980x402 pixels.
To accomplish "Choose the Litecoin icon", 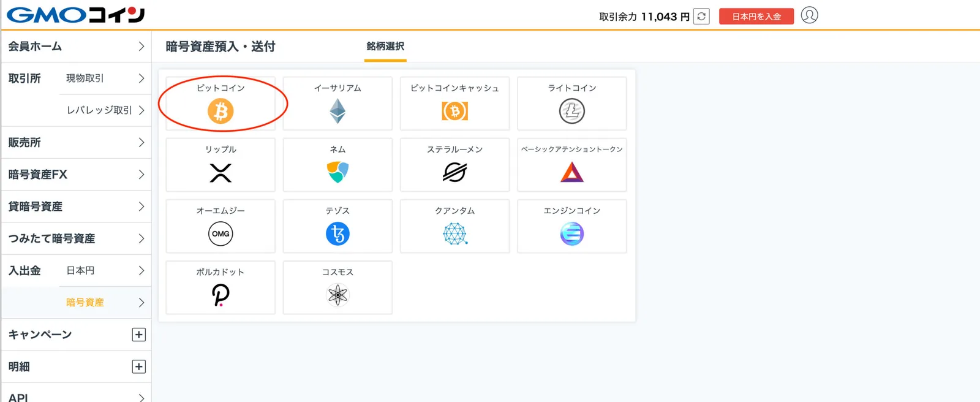I will (x=572, y=112).
